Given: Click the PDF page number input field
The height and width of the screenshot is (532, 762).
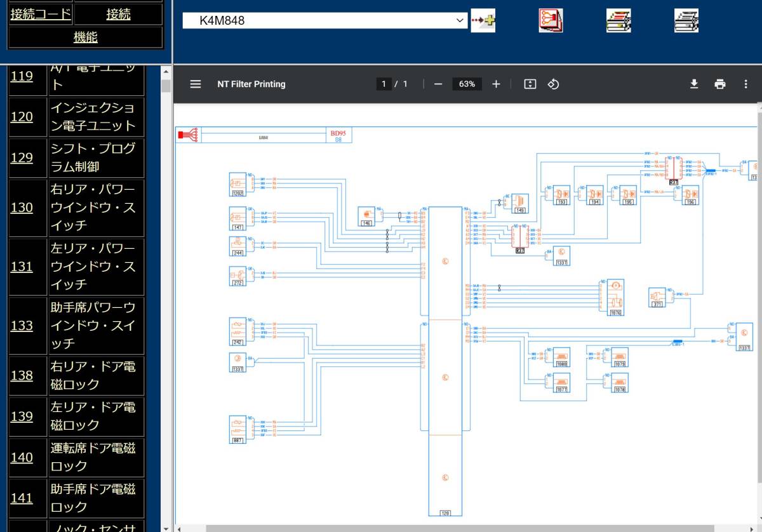Looking at the screenshot, I should (x=384, y=84).
